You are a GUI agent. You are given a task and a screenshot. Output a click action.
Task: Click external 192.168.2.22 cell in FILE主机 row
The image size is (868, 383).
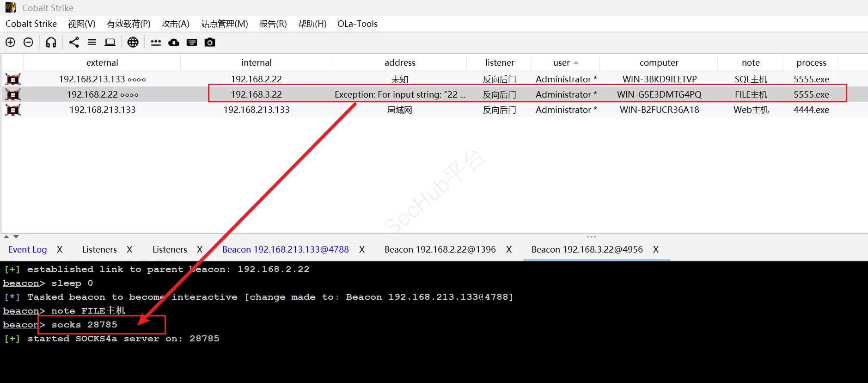[x=102, y=94]
